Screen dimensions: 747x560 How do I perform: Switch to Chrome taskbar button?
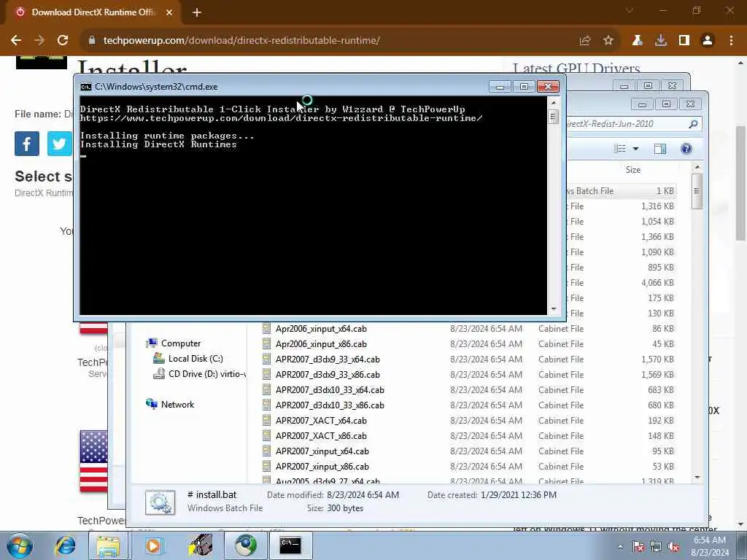[x=245, y=545]
